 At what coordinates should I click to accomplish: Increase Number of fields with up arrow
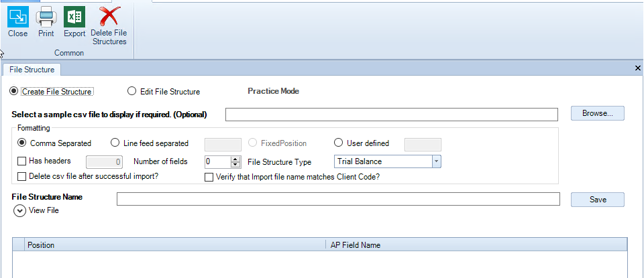(x=235, y=159)
